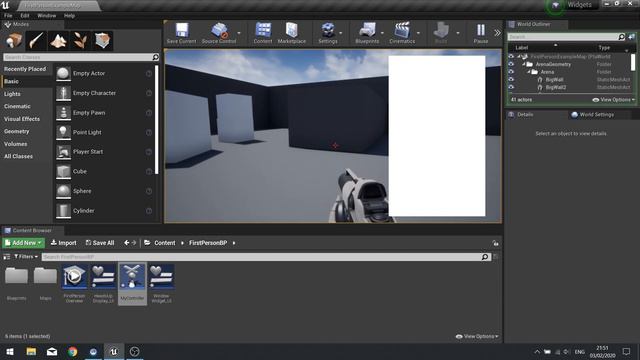Toggle the Content Browser lock icon
Viewport: 640px width, 360px height.
[x=496, y=243]
